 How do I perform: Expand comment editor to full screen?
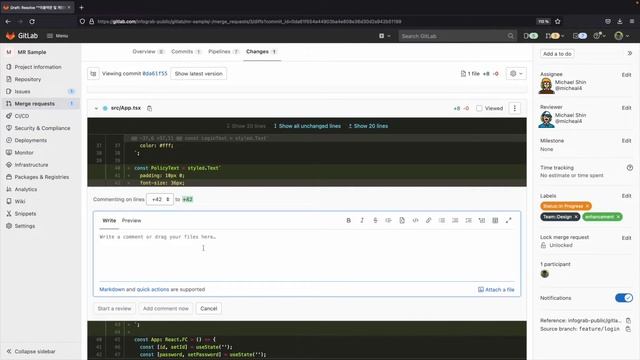pyautogui.click(x=509, y=220)
